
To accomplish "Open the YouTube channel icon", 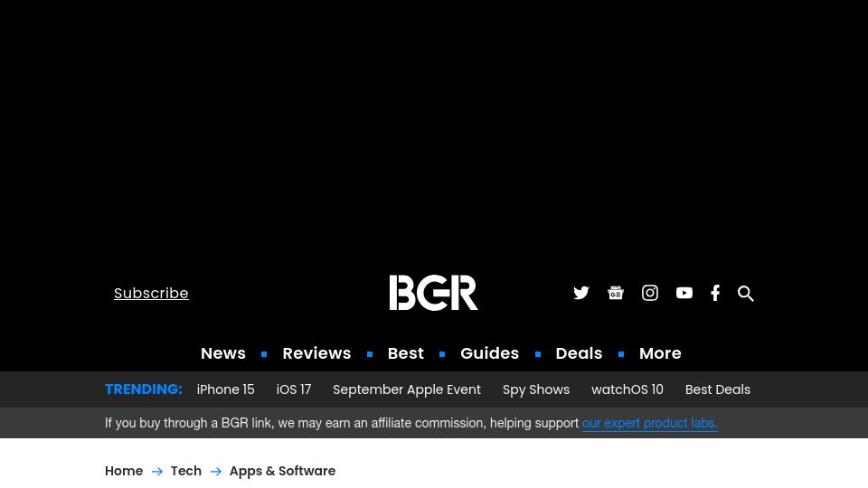I will [x=684, y=293].
